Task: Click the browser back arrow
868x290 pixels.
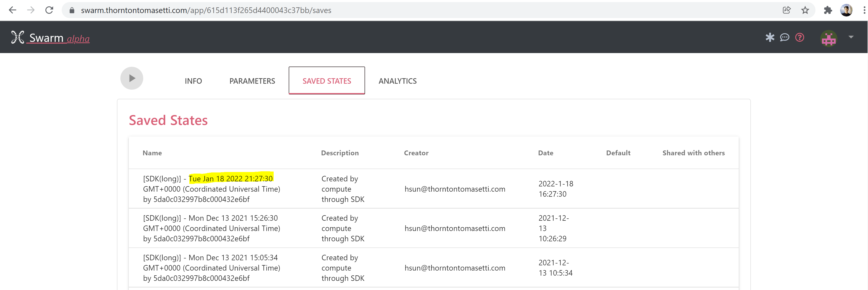Action: click(x=13, y=10)
